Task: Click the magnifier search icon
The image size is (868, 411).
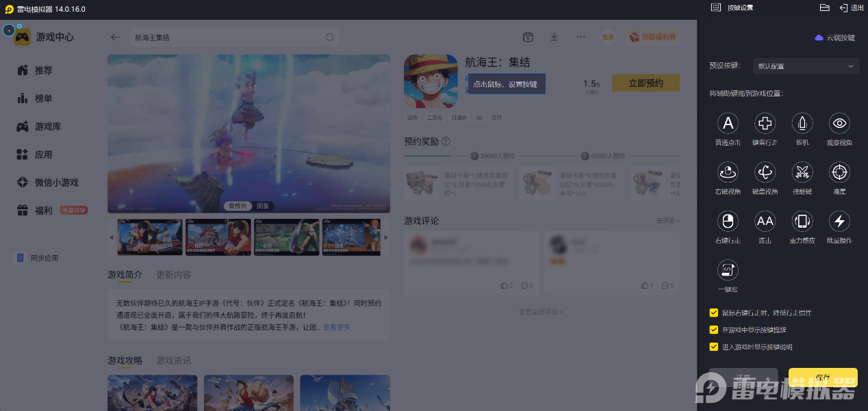Action: [330, 38]
